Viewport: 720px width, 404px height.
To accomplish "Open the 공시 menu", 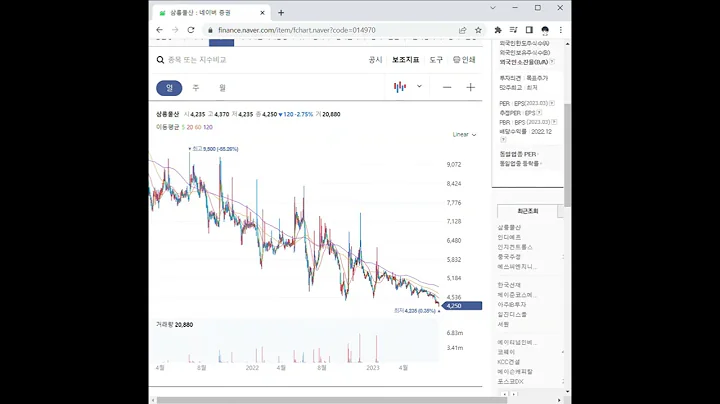I will (375, 60).
